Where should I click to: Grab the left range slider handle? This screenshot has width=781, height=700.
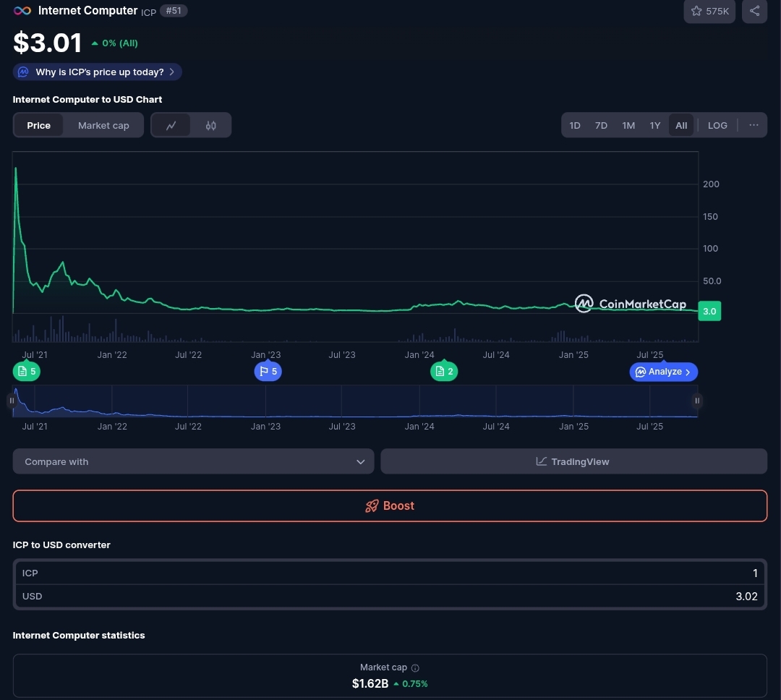pos(12,401)
